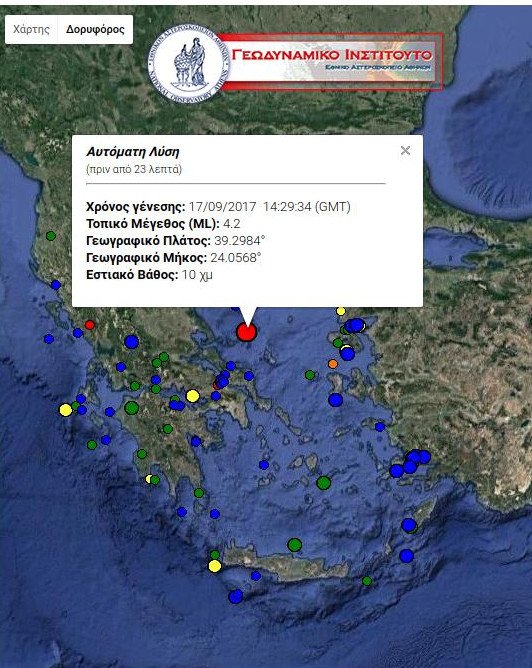532x668 pixels.
Task: Click the blue marker on the Turkish coast near Samos
Action: pyautogui.click(x=380, y=426)
